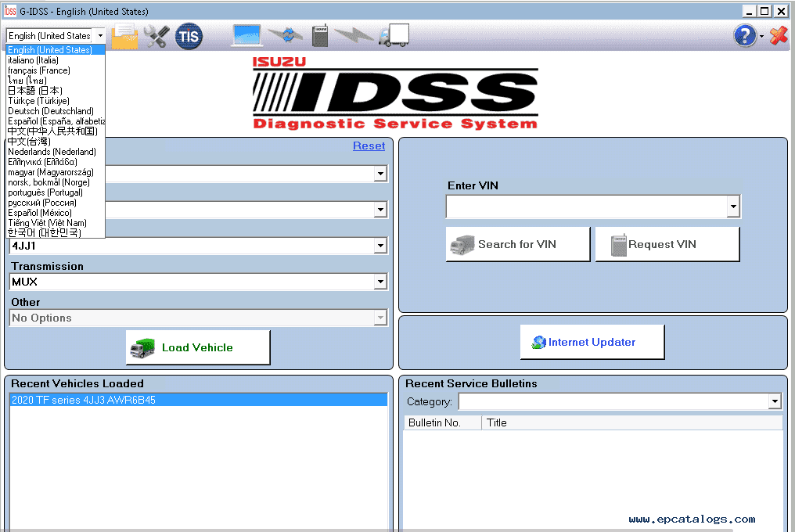The width and height of the screenshot is (795, 532).
Task: Expand the service bulletins Category dropdown
Action: point(774,401)
